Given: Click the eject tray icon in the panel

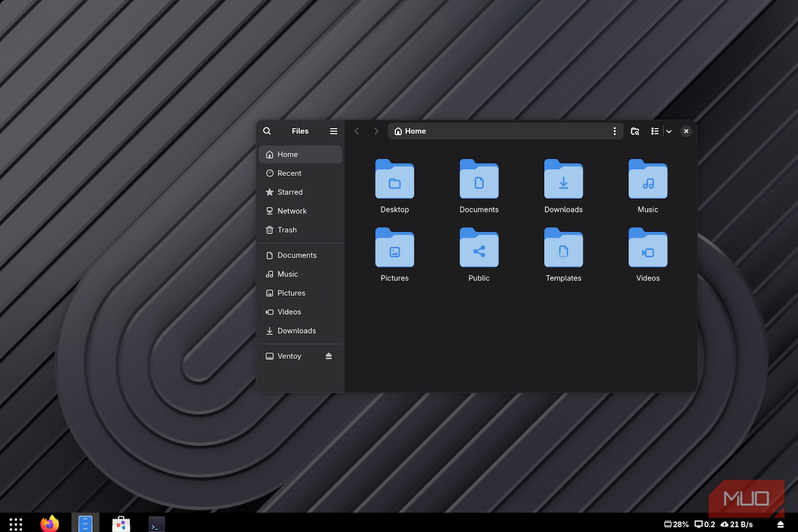Looking at the screenshot, I should (781, 524).
